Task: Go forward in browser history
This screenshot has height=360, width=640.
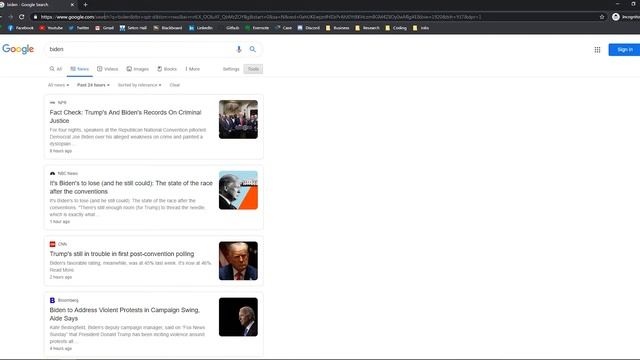Action: point(11,17)
